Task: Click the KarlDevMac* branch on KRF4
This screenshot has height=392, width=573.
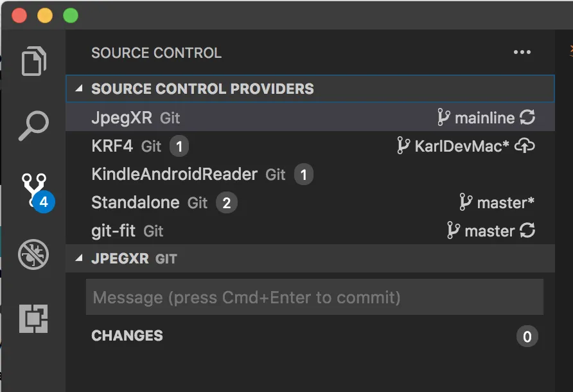Action: 454,146
